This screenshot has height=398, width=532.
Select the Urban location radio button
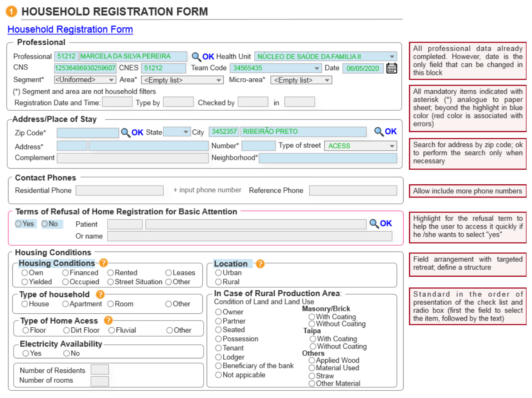click(218, 273)
